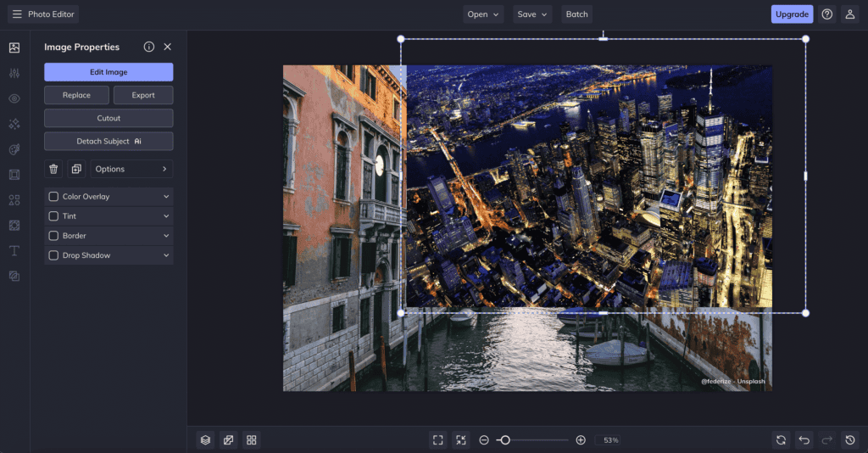Click the night city aerial photo layer
Viewport: 868px width, 453px height.
coord(589,186)
